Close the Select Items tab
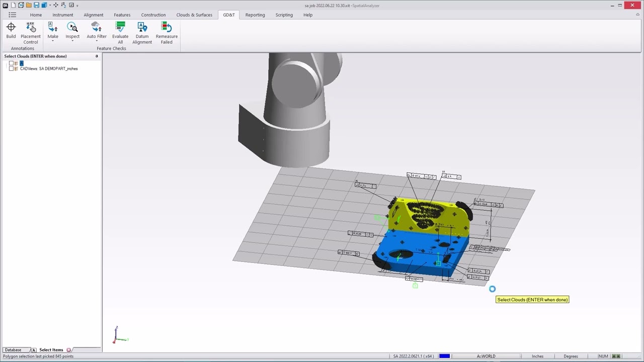The width and height of the screenshot is (644, 362). point(69,350)
